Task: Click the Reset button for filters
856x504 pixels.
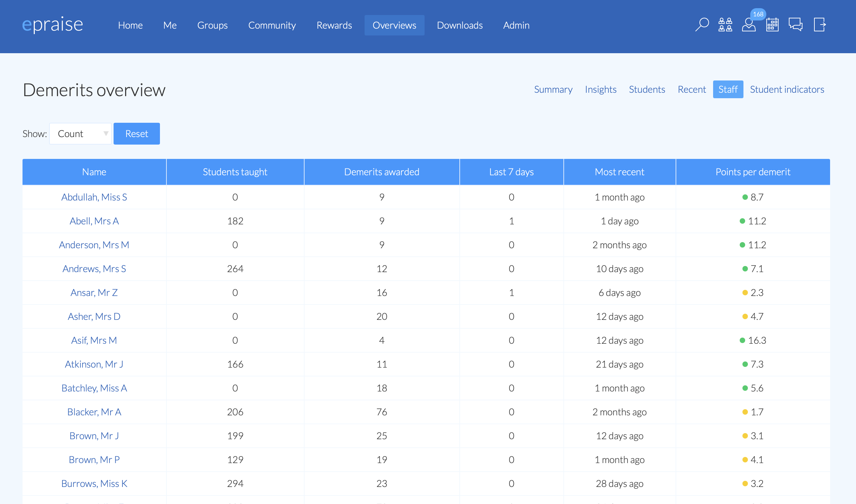Action: (x=137, y=134)
